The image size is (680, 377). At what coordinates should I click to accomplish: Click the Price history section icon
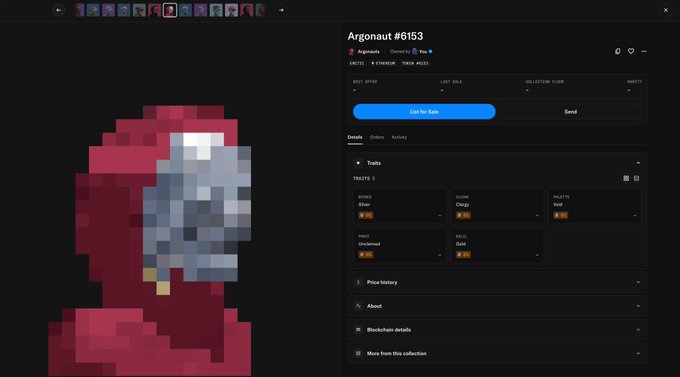[x=358, y=282]
